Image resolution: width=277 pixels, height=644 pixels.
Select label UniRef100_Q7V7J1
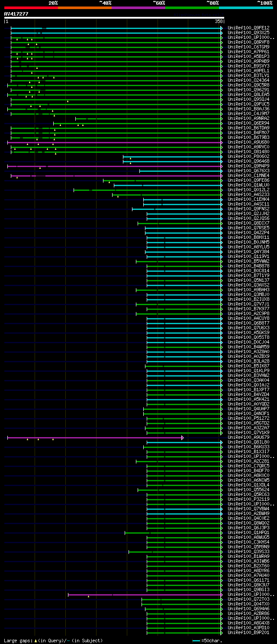pyautogui.click(x=248, y=304)
